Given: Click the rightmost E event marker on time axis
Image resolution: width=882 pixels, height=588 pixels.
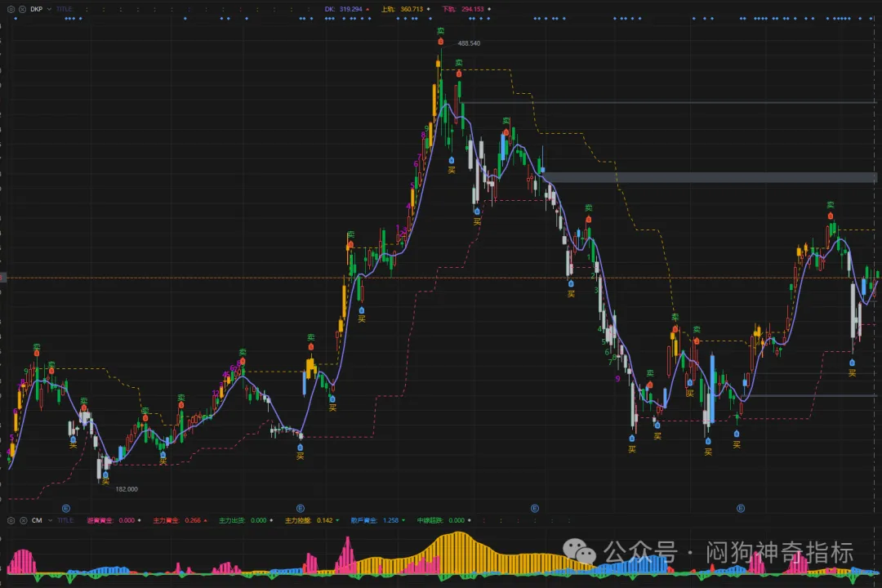Looking at the screenshot, I should pyautogui.click(x=741, y=508).
